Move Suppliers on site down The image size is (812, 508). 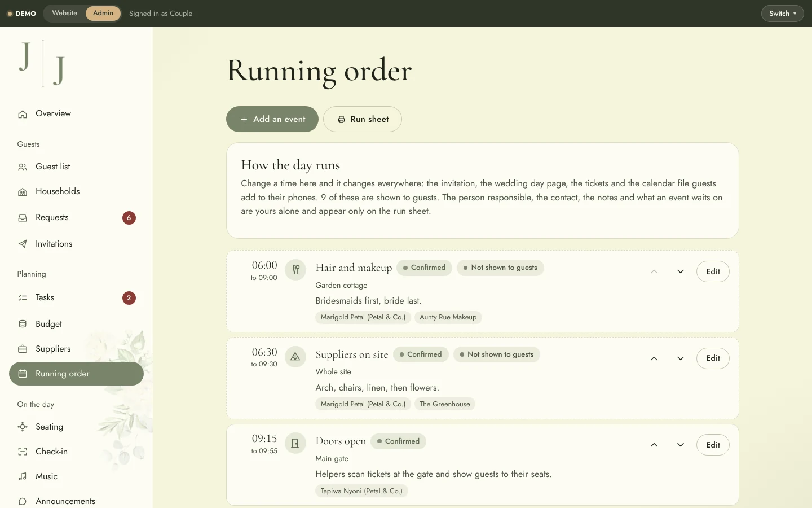point(681,358)
